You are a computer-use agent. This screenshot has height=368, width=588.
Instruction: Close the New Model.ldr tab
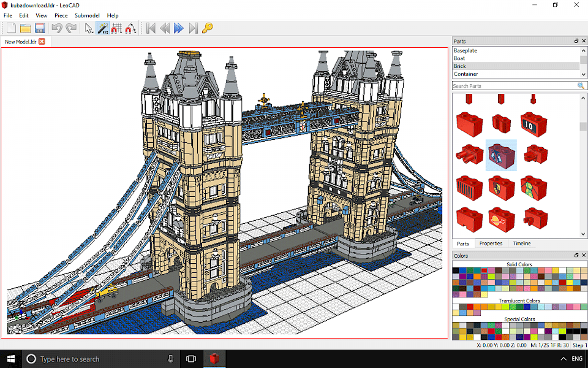[x=42, y=42]
